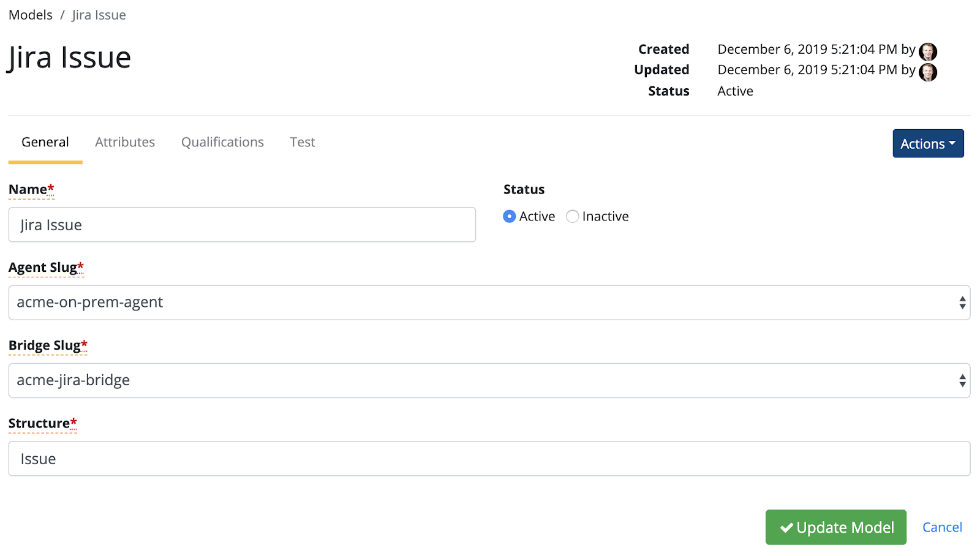Open the Qualifications tab

coord(222,142)
